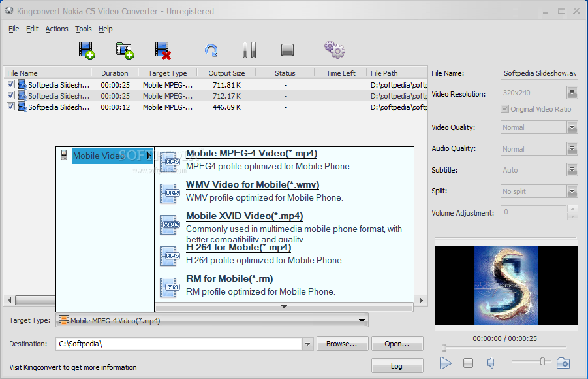
Task: Click the Log button
Action: tap(397, 366)
